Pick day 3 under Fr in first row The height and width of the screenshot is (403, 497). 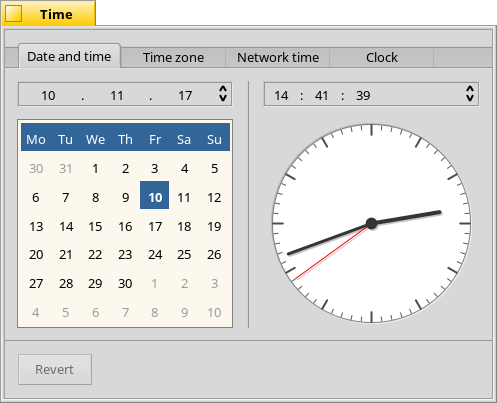click(155, 169)
